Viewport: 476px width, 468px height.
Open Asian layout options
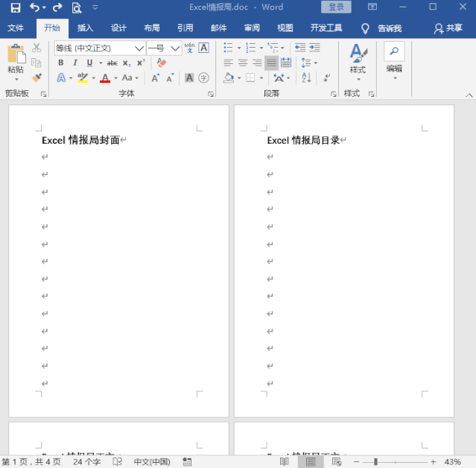pyautogui.click(x=281, y=78)
